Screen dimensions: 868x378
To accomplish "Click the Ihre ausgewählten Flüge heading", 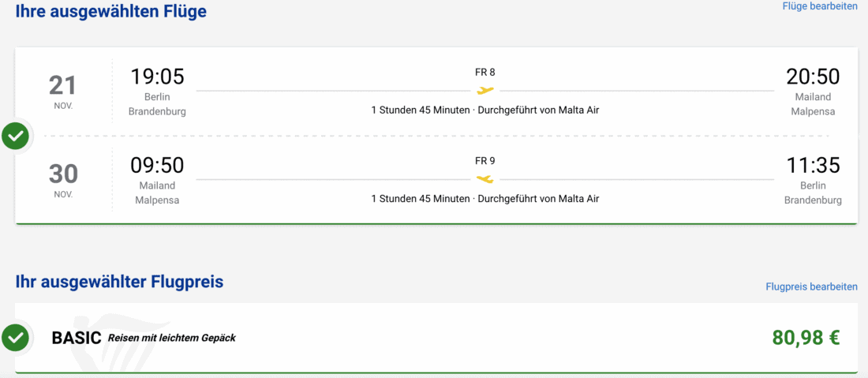I will coord(111,11).
